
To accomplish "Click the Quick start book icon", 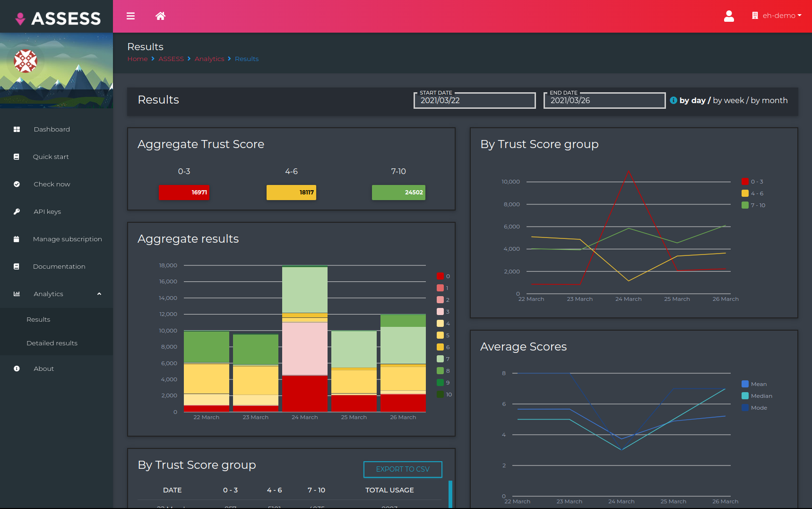I will pyautogui.click(x=17, y=157).
